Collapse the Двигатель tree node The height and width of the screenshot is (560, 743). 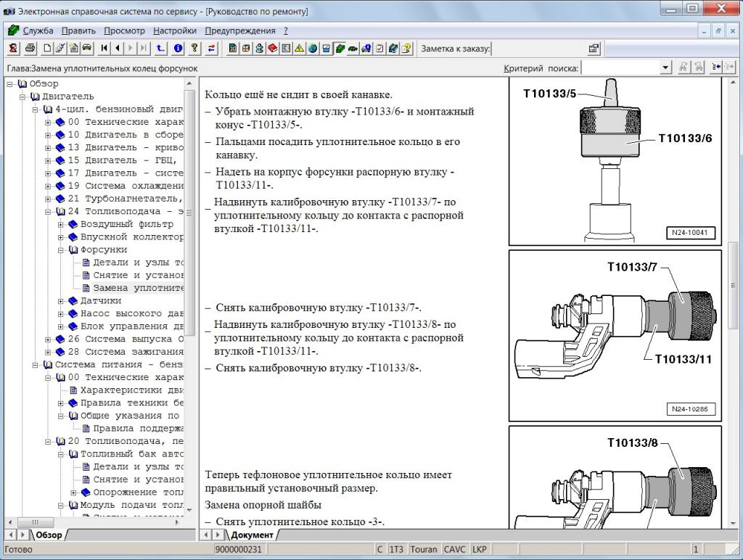pos(22,96)
